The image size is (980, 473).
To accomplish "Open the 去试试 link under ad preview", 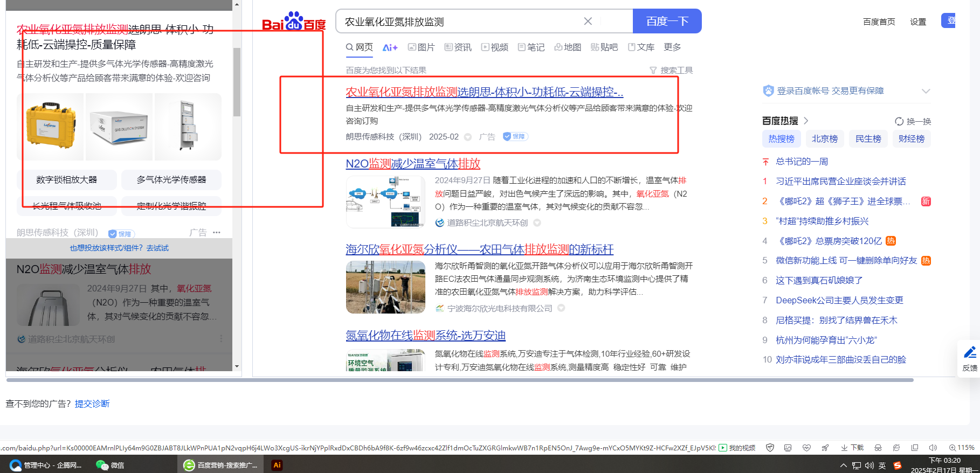I will (157, 248).
